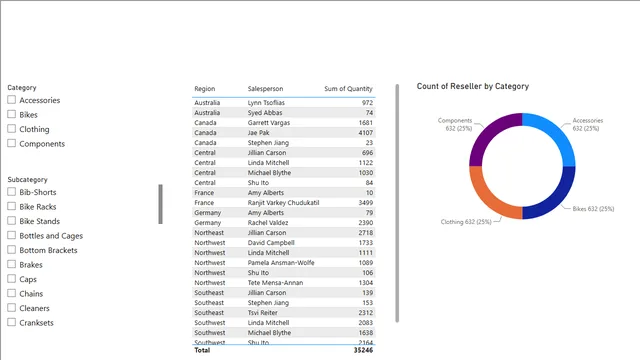Select the Tsvi Reiter salesperson cell
Screen dimensions: 640x360
(262, 313)
